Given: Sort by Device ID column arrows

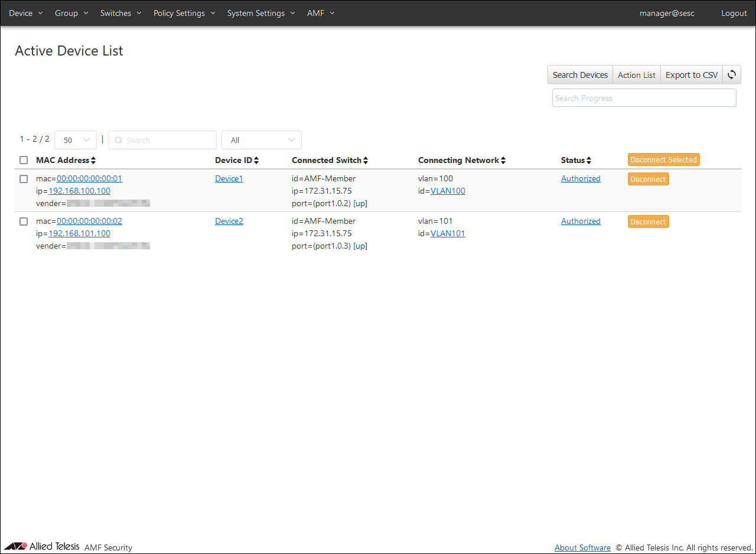Looking at the screenshot, I should 256,161.
